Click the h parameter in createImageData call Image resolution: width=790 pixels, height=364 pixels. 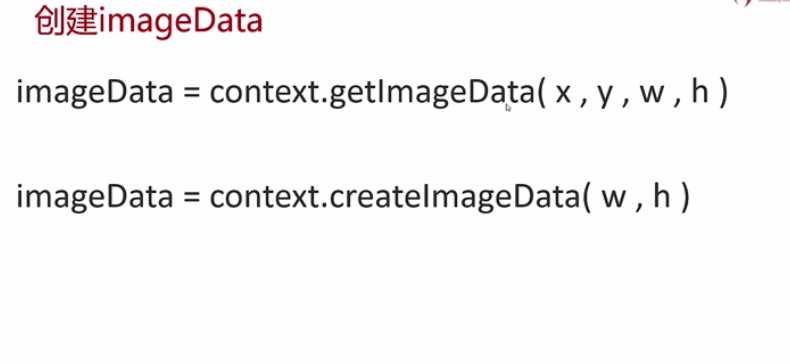(x=662, y=195)
